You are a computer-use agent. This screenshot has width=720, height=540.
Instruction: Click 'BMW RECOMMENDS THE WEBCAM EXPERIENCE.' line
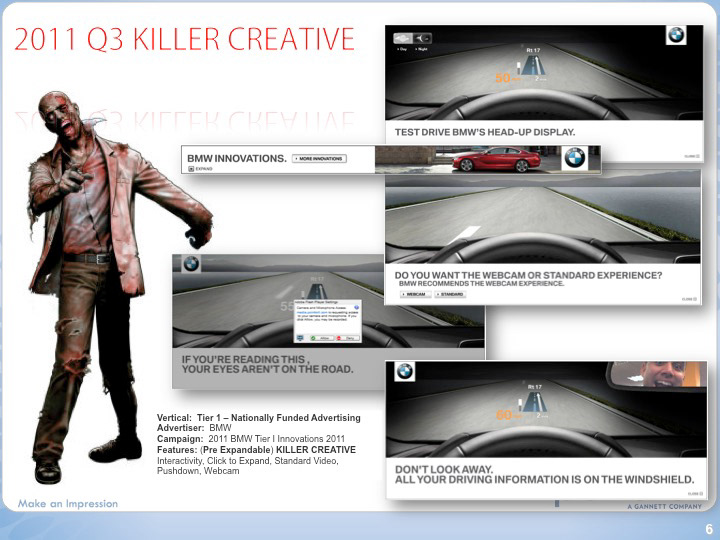point(481,284)
